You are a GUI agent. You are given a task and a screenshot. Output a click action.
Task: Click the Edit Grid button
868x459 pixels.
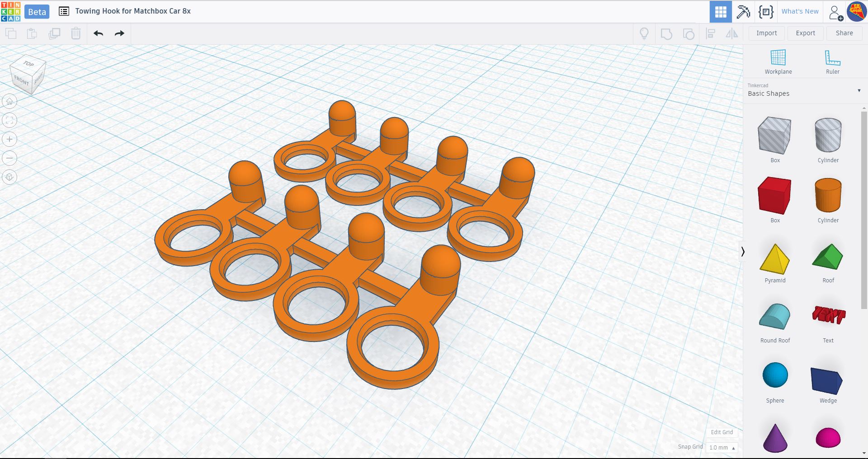[x=722, y=432]
